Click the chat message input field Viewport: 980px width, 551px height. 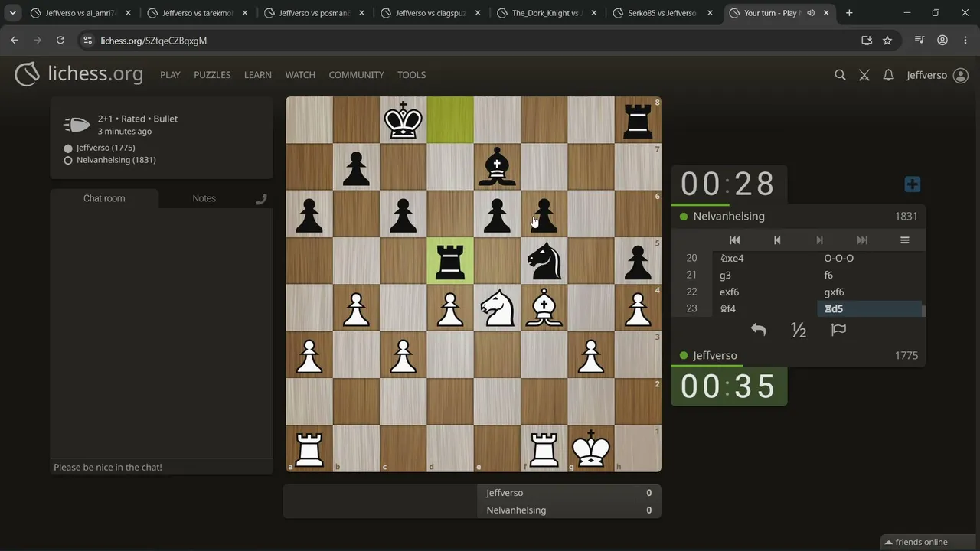(x=162, y=467)
